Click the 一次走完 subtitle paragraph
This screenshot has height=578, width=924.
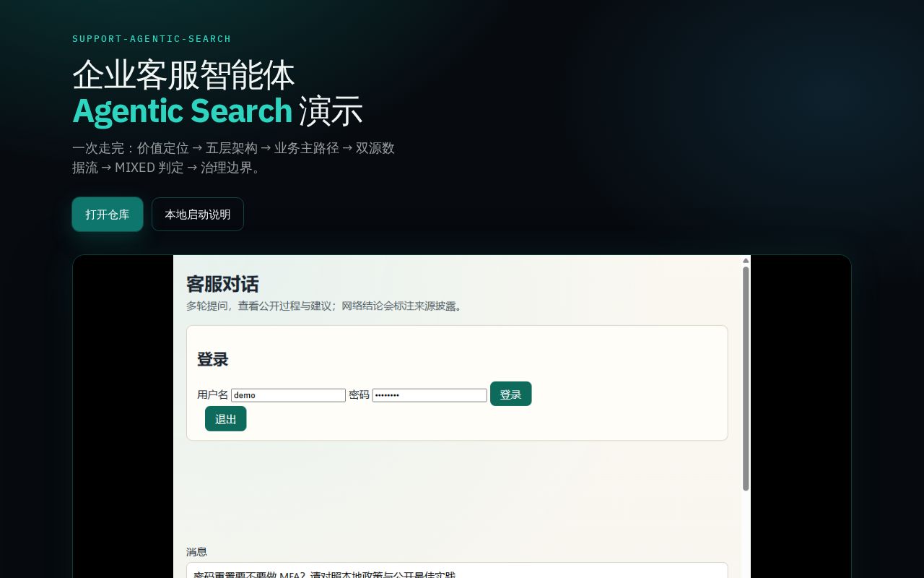pyautogui.click(x=234, y=158)
